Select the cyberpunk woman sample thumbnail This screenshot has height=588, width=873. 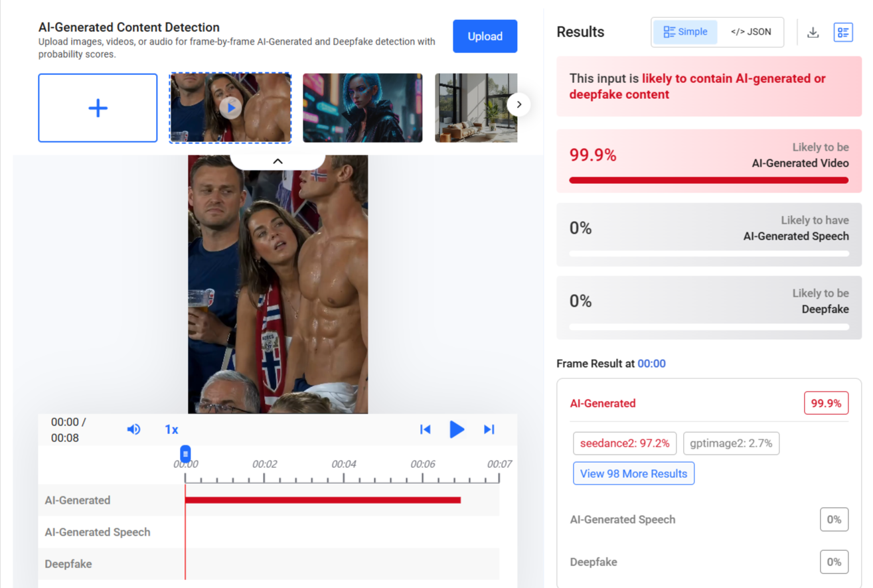(362, 108)
